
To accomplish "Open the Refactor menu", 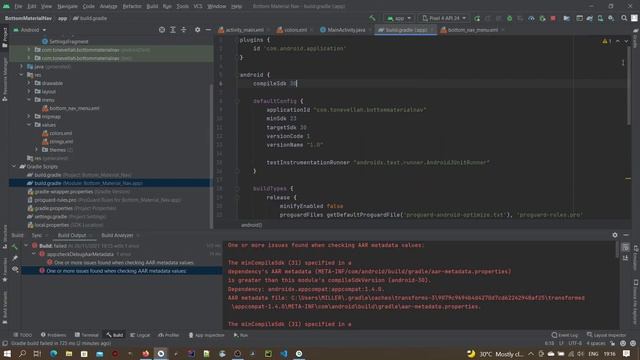I will click(132, 6).
